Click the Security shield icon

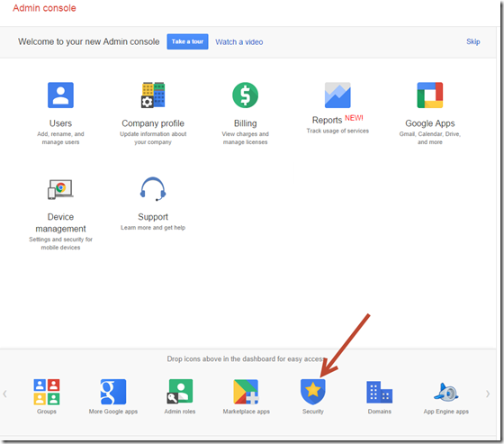(313, 392)
